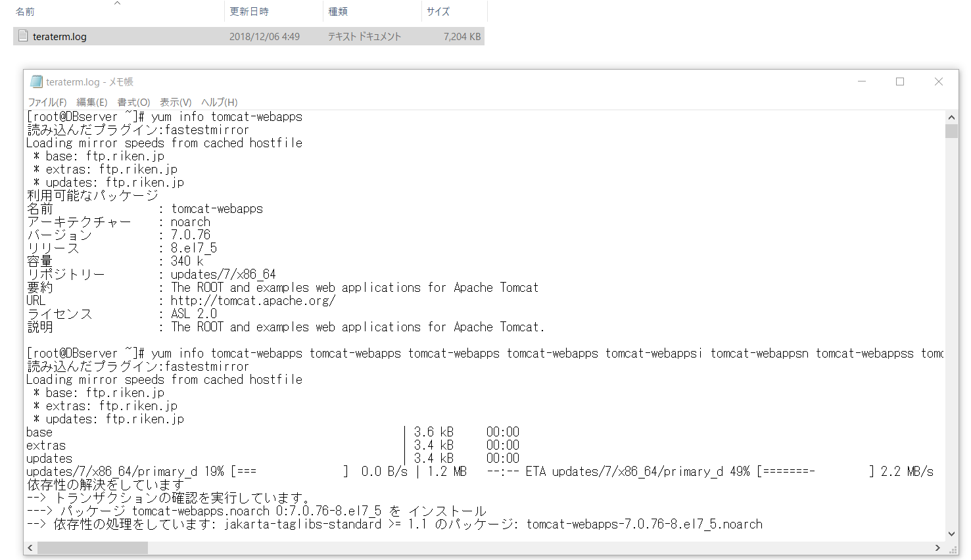The height and width of the screenshot is (560, 971).
Task: Open the ヘルプ(H) menu in Notepad
Action: pos(220,102)
